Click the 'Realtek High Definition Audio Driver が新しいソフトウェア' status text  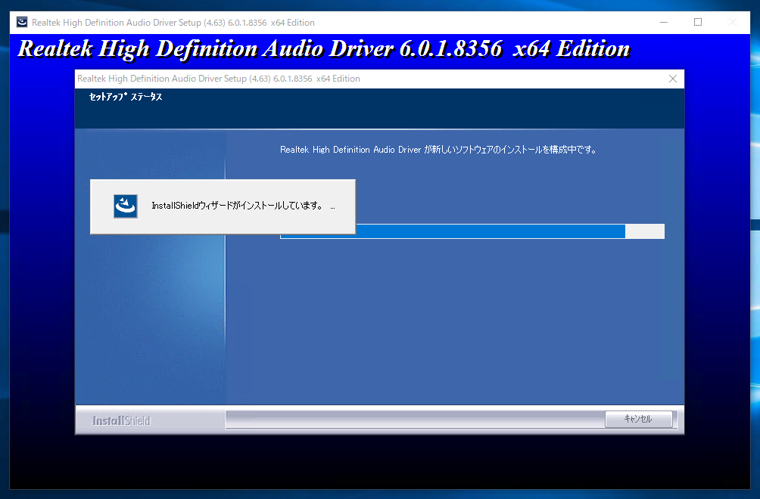(438, 150)
